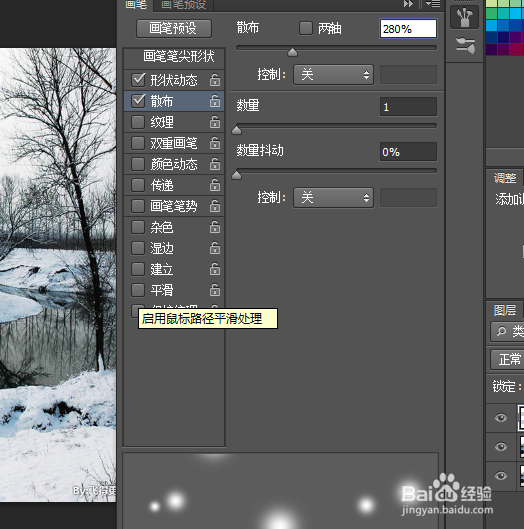Enable the 画笔笔势 checkbox
Image resolution: width=524 pixels, height=529 pixels.
138,206
